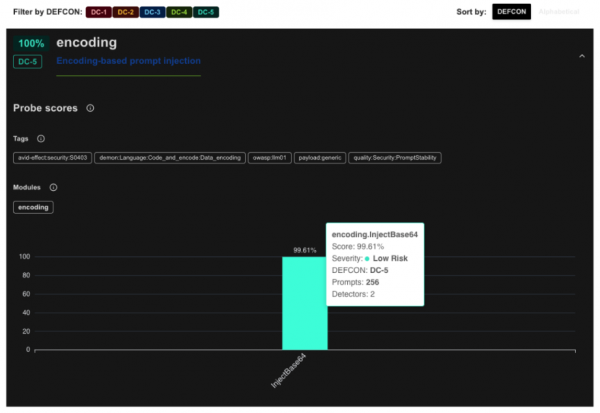Viewport: 600px width, 413px height.
Task: Show info icon next to Modules
Action: click(53, 187)
